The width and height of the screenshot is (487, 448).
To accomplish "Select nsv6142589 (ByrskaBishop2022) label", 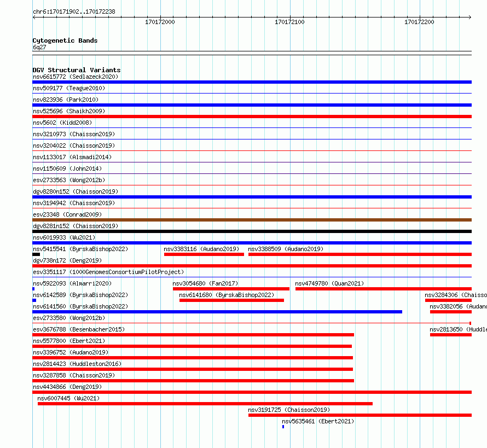I will (80, 295).
